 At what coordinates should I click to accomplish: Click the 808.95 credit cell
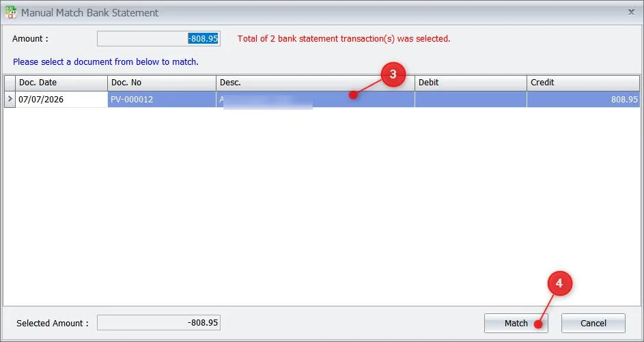coord(583,100)
